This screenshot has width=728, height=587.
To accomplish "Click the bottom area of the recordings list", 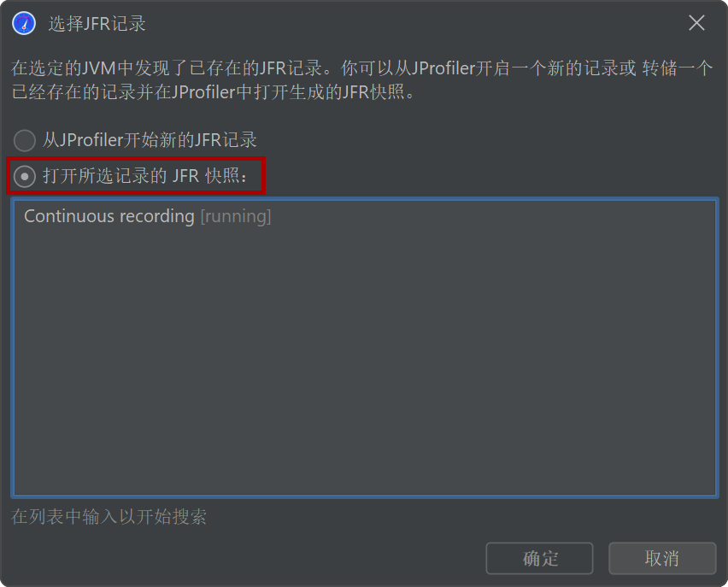I will pyautogui.click(x=365, y=465).
